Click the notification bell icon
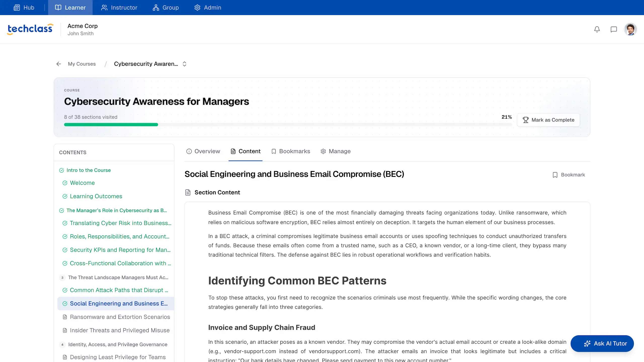Screen dimensions: 644x362 coord(597,29)
